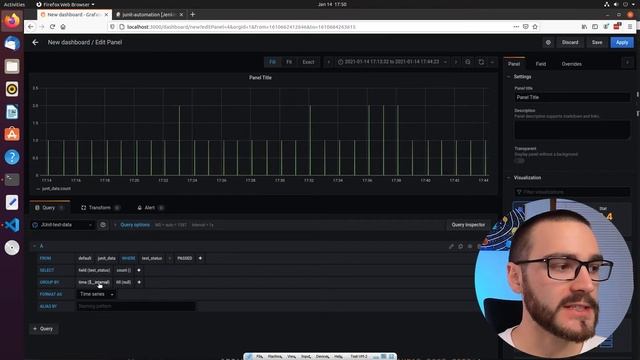This screenshot has height=360, width=640.
Task: Add a new query
Action: 43,329
